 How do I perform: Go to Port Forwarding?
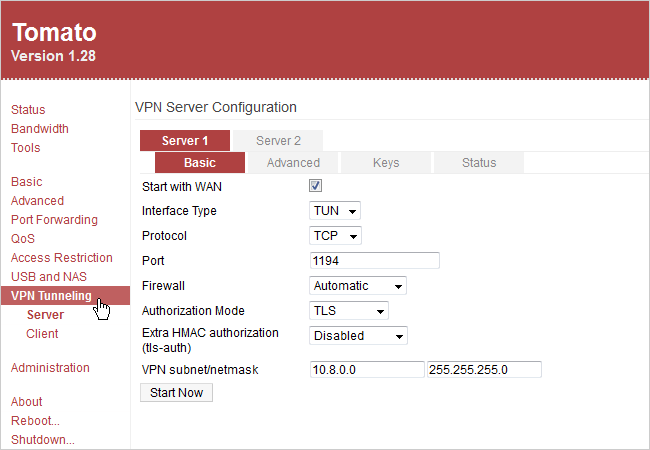[54, 220]
